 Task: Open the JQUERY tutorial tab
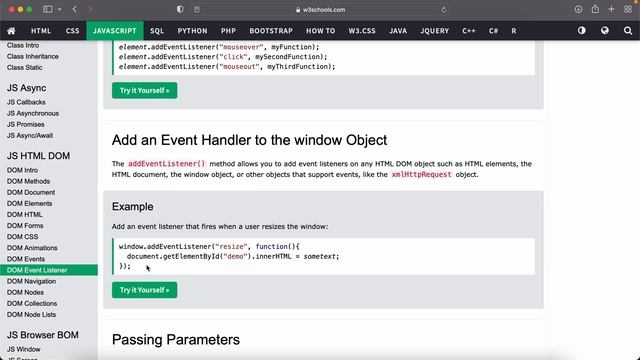pyautogui.click(x=434, y=31)
